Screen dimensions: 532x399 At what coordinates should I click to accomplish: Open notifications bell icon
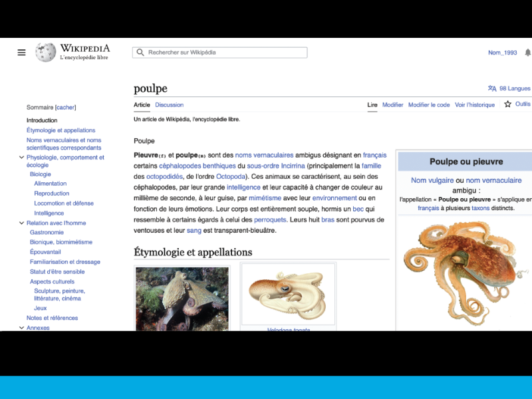[527, 53]
